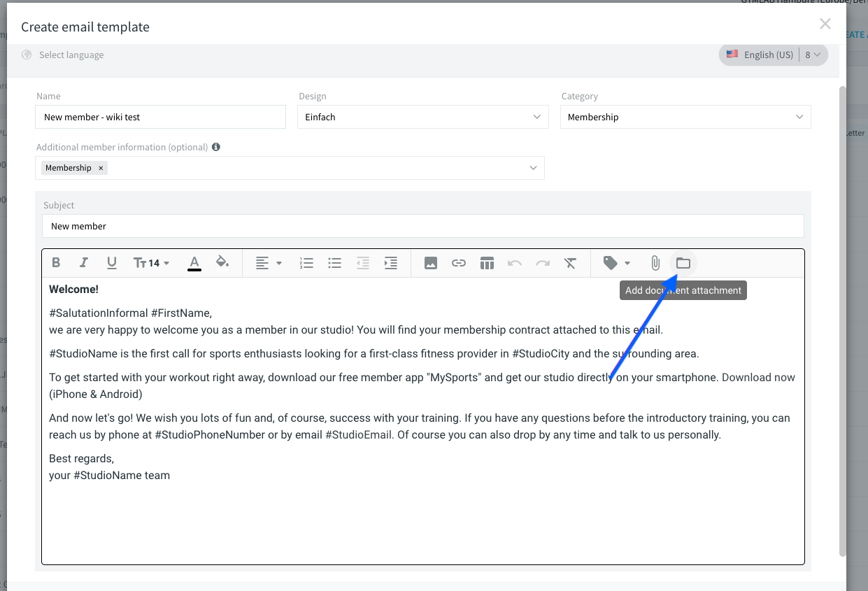Toggle bold formatting in editor toolbar
Image resolution: width=868 pixels, height=591 pixels.
point(56,263)
